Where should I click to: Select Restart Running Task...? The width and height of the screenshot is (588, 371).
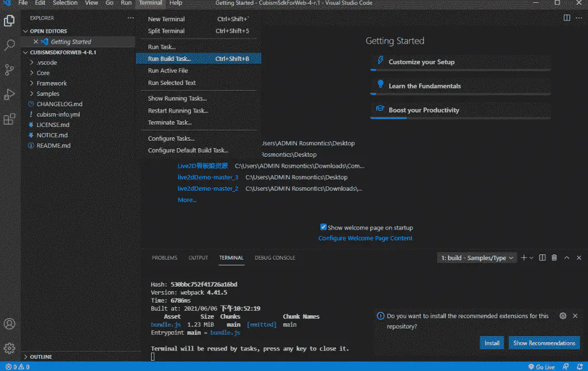(x=198, y=111)
